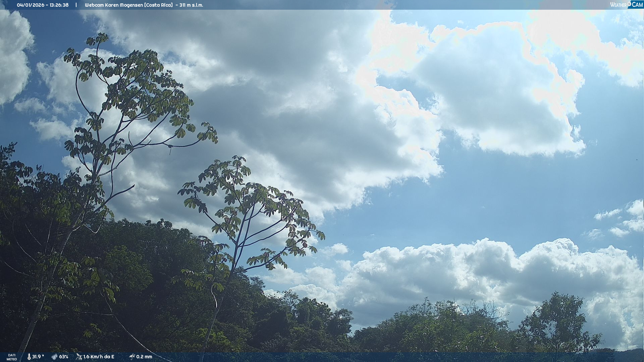The height and width of the screenshot is (362, 644).
Task: Click the [Costa Rica] location text
Action: tap(158, 5)
